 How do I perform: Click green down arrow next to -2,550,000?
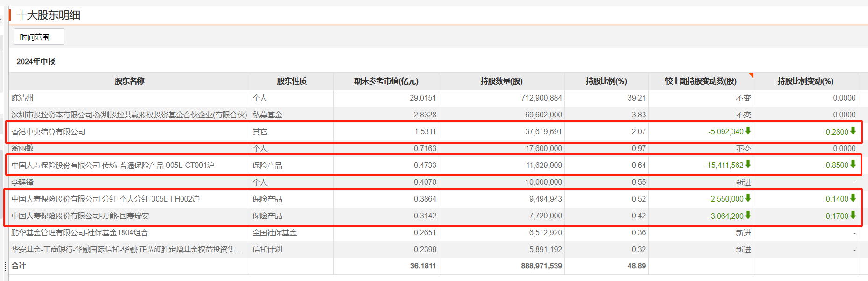[748, 198]
